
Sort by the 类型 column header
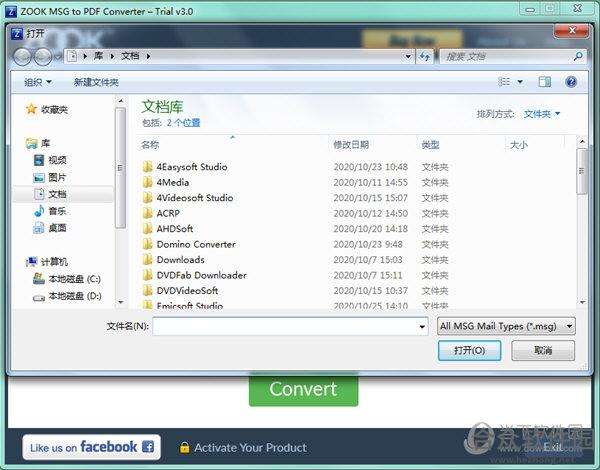[430, 145]
